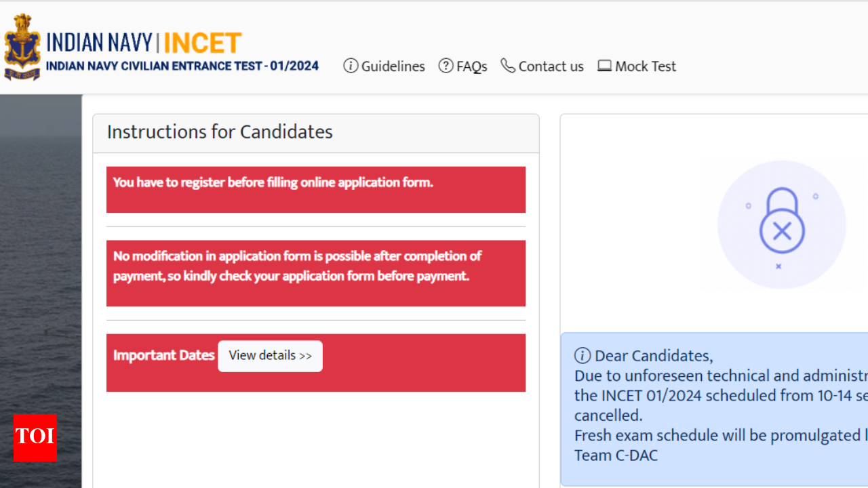Click the INDIAN NAVY INCET title text

tap(144, 43)
